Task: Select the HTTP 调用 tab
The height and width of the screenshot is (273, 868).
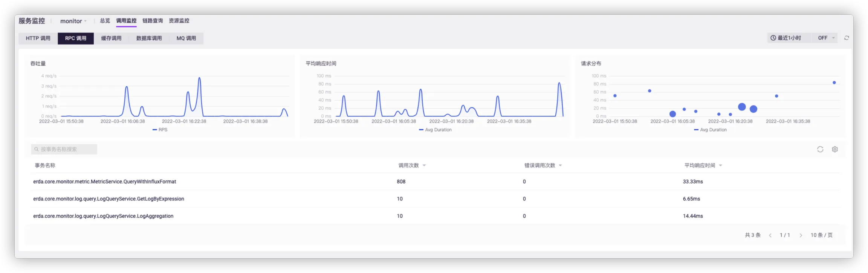Action: (38, 38)
